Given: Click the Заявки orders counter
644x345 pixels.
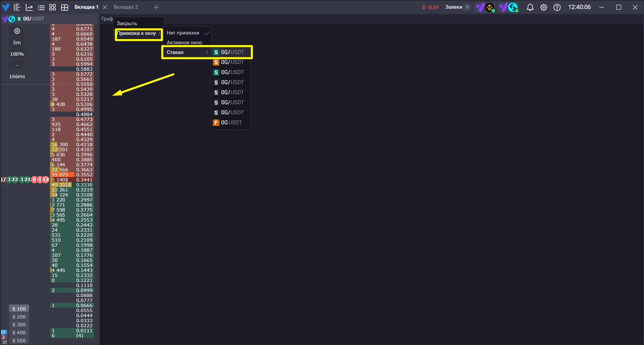Looking at the screenshot, I should tap(458, 7).
